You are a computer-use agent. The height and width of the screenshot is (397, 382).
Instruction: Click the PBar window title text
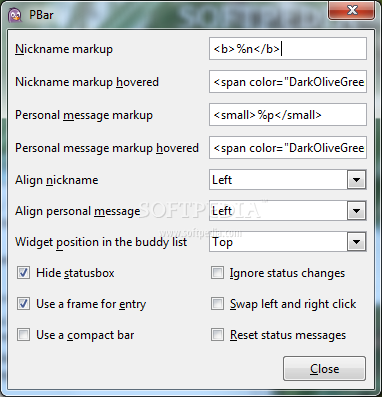pyautogui.click(x=41, y=15)
